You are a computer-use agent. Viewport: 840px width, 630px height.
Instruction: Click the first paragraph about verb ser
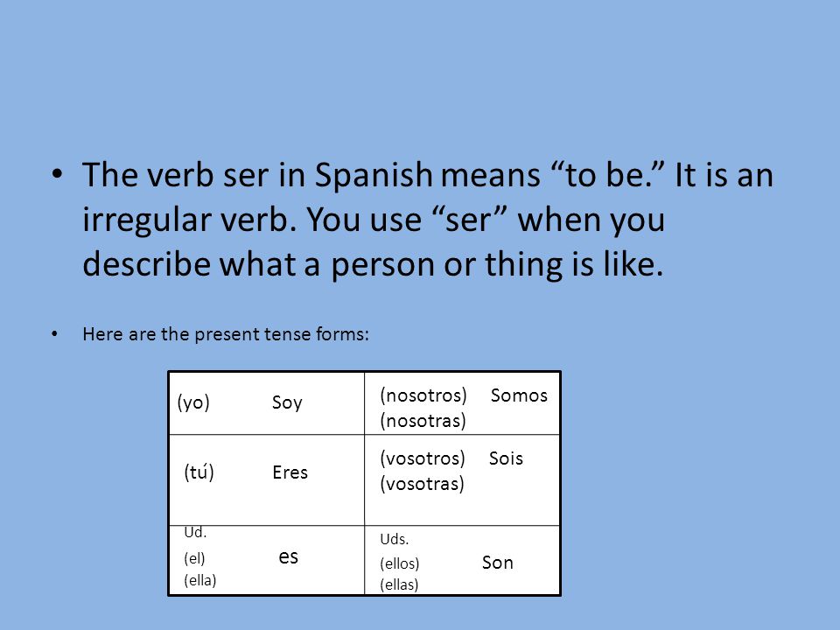[428, 220]
